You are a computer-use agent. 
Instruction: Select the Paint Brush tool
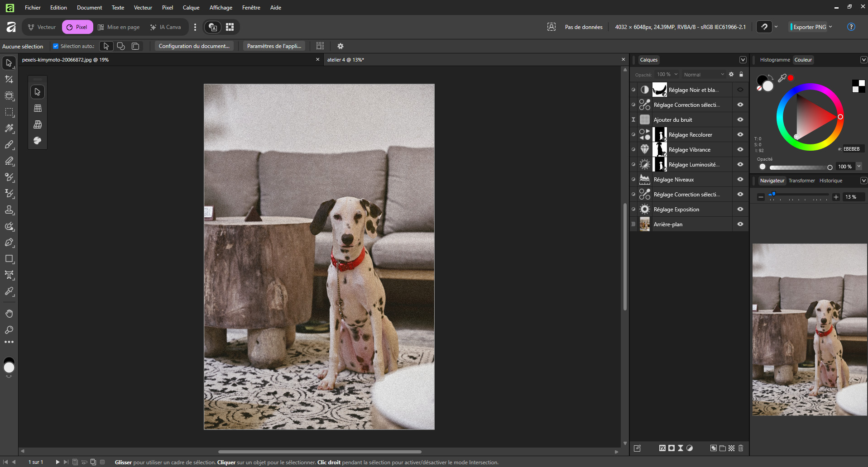click(9, 145)
